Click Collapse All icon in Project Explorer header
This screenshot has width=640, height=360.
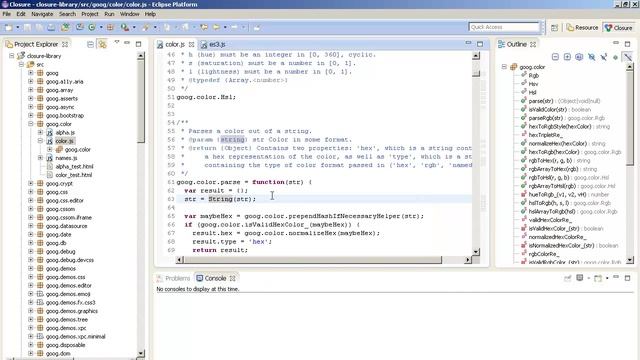pos(90,44)
